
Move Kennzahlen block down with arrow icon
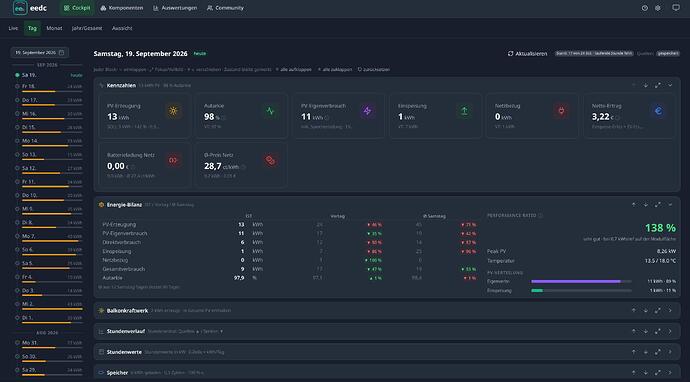click(646, 85)
